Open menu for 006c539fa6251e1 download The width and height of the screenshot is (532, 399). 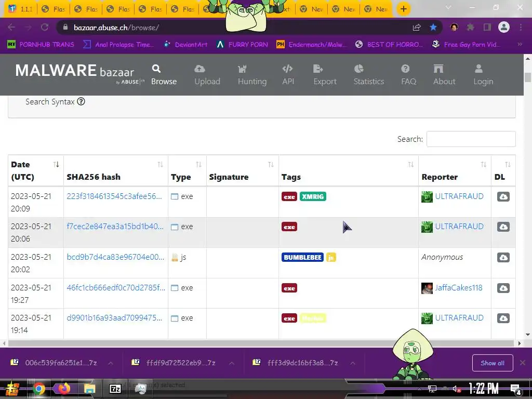111,363
